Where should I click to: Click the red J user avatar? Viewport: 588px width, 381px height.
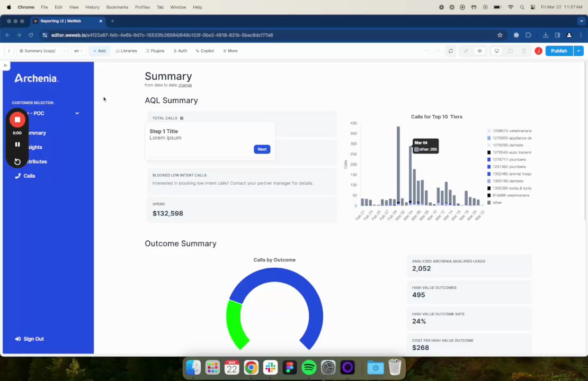pyautogui.click(x=539, y=51)
